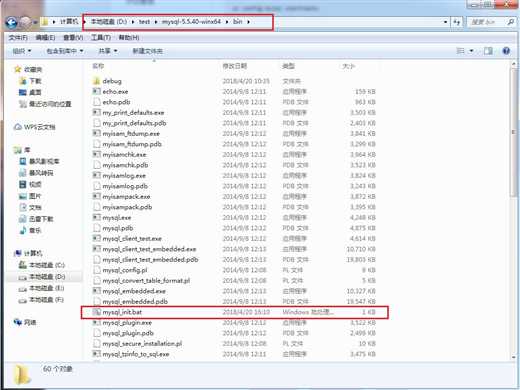520x390 pixels.
Task: Go to 本地磁盘 (D:) in breadcrumb
Action: point(109,22)
